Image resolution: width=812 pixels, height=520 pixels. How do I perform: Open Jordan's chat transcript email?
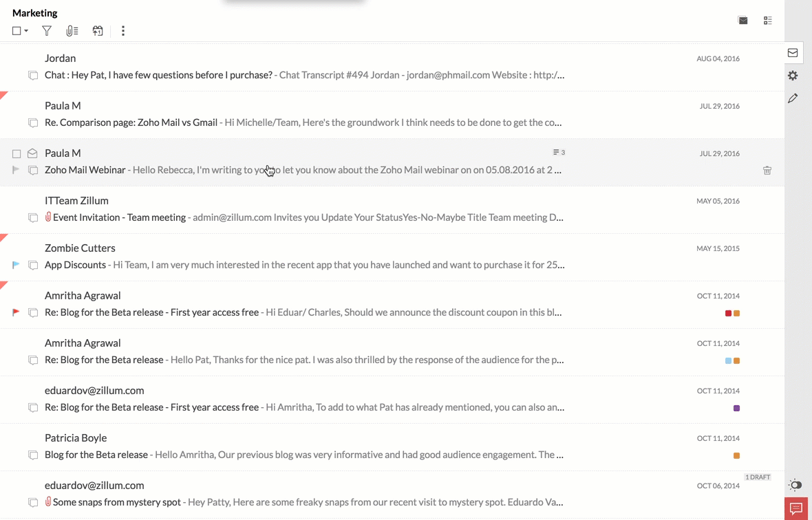(158, 75)
